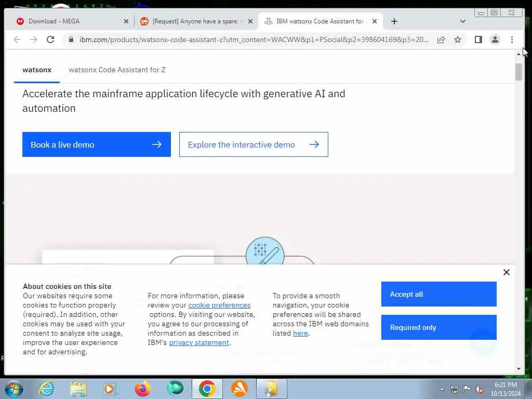Click the page scrollbar thumb

coord(518,72)
